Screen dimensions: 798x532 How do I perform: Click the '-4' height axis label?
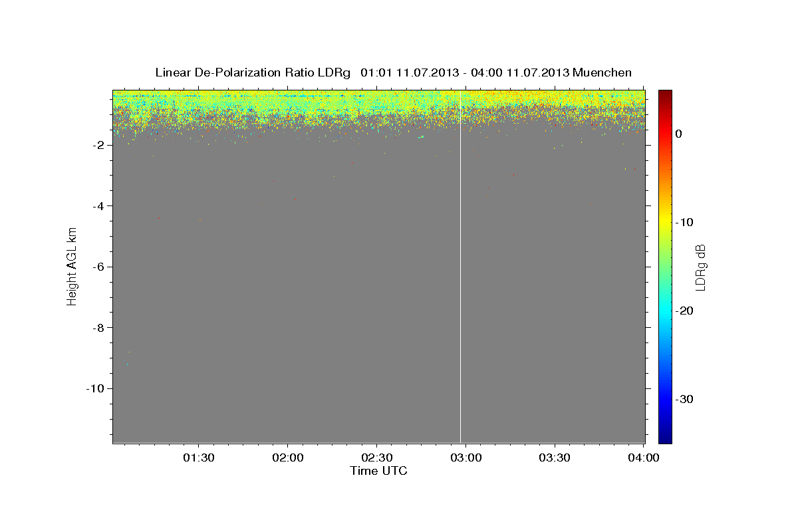coord(100,206)
